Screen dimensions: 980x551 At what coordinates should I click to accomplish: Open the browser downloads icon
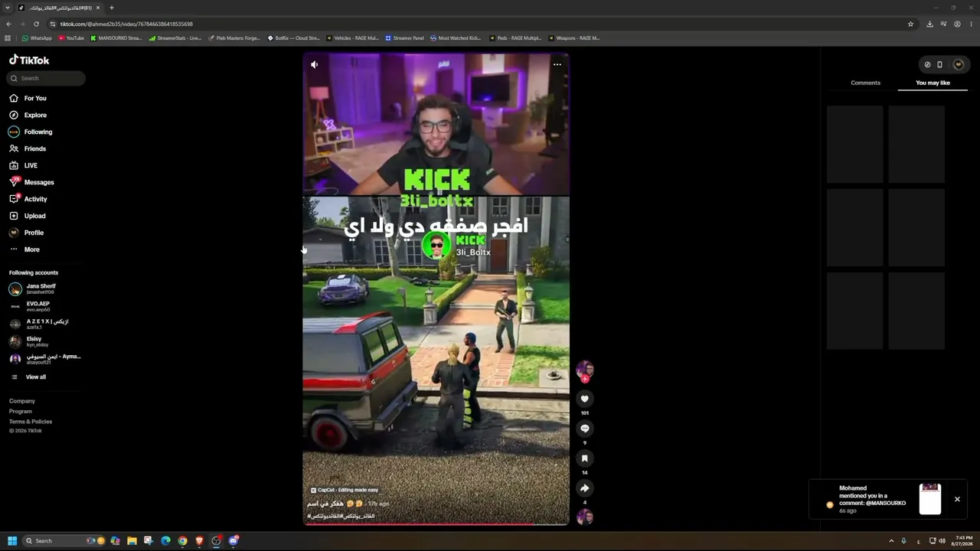[x=929, y=24]
